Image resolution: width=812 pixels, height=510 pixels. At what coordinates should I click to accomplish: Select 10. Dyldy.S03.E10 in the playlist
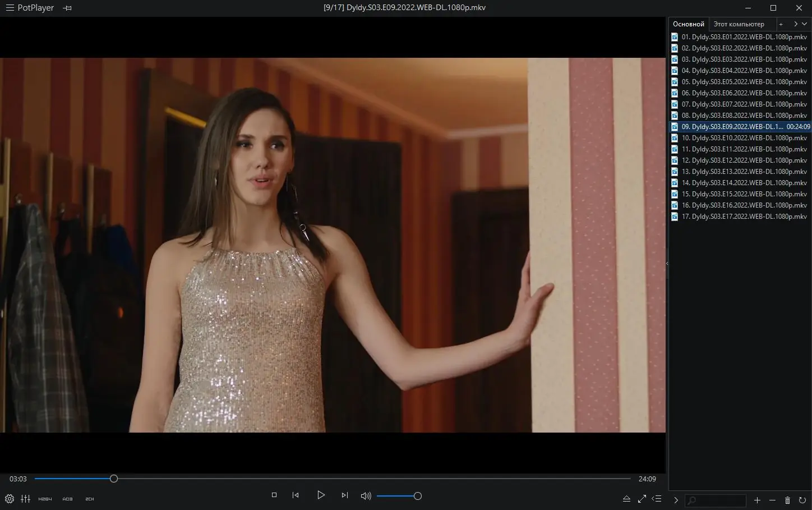740,138
